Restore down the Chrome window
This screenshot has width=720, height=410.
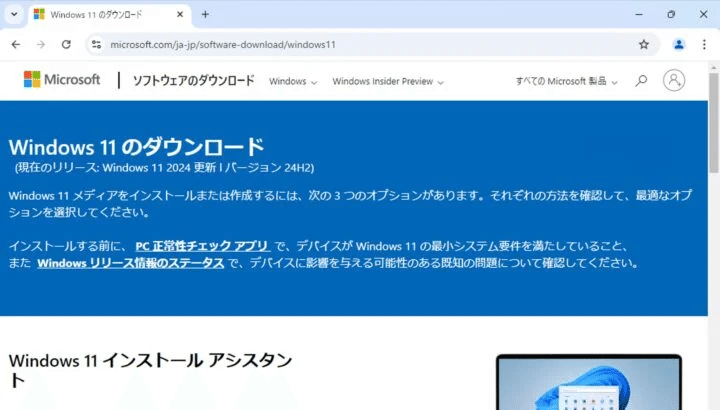[671, 15]
